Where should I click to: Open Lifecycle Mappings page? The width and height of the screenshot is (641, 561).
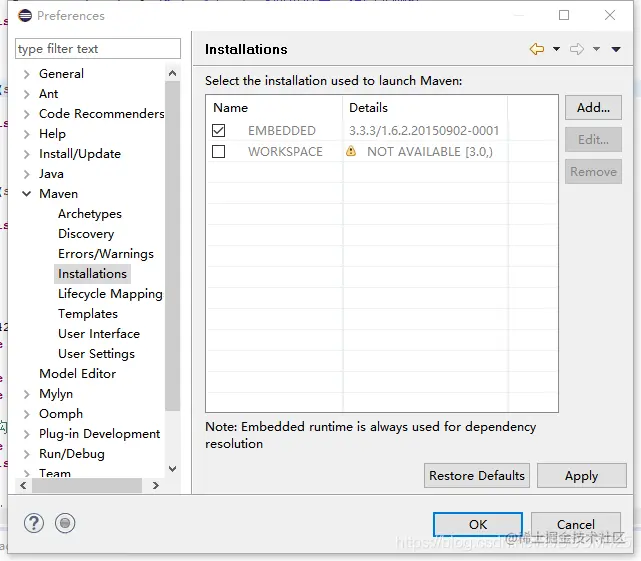click(x=110, y=294)
